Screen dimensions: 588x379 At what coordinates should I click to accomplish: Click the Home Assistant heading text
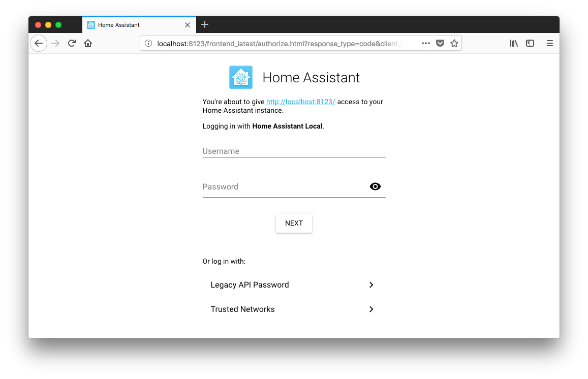311,78
